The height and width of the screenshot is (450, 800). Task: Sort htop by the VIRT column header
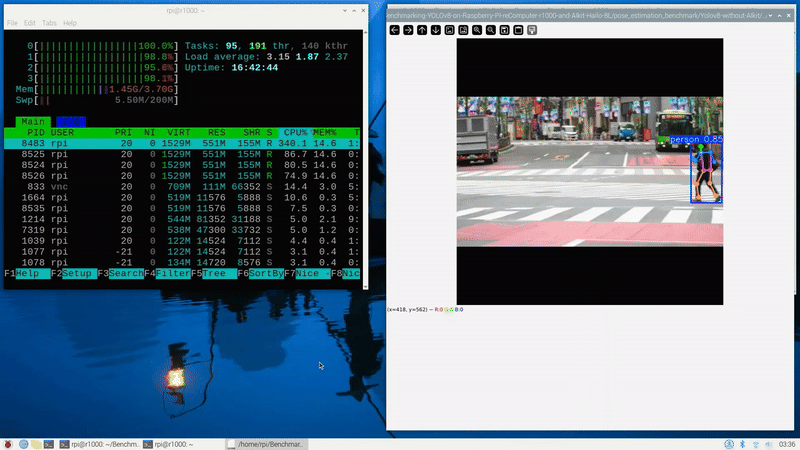[x=179, y=133]
